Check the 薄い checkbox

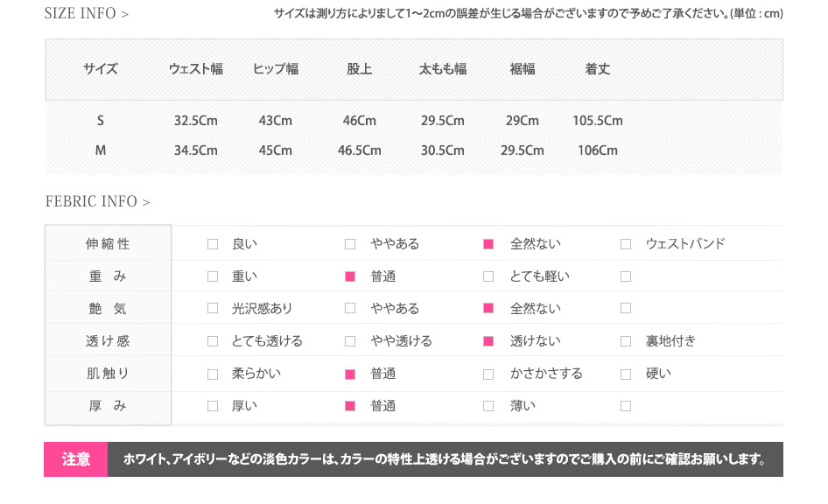(x=488, y=406)
